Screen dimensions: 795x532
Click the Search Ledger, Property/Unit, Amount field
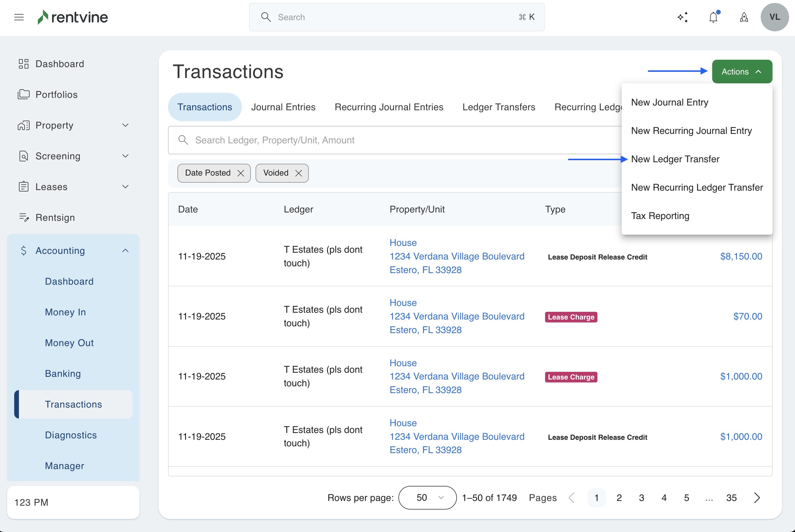pyautogui.click(x=394, y=140)
